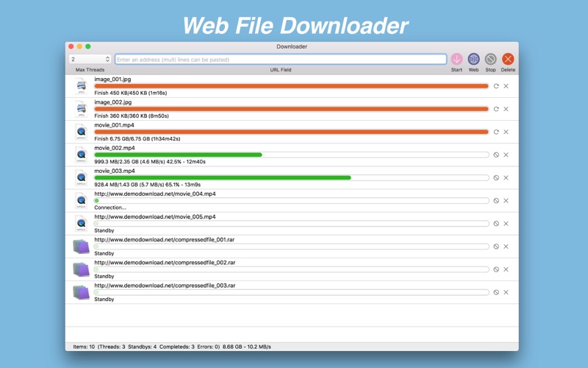Click the image_001.jpg orange progress bar
The image size is (588, 368).
pyautogui.click(x=291, y=86)
